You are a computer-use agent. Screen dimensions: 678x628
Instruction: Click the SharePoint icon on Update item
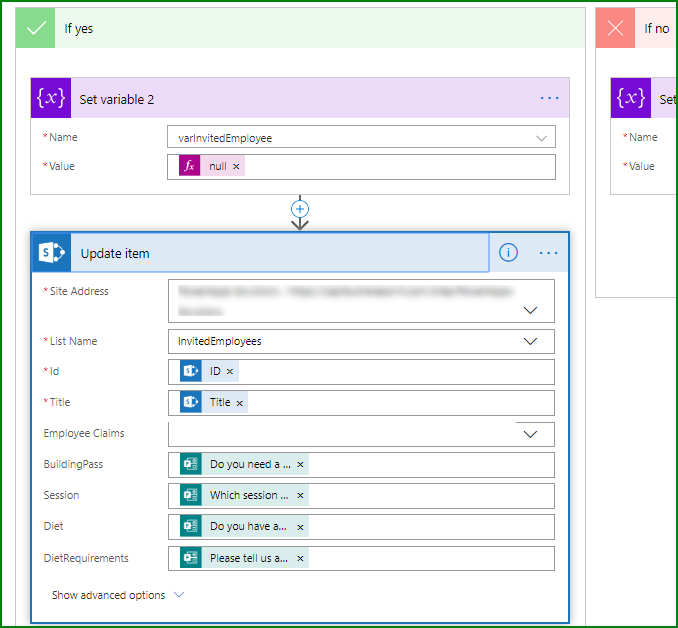click(x=51, y=253)
